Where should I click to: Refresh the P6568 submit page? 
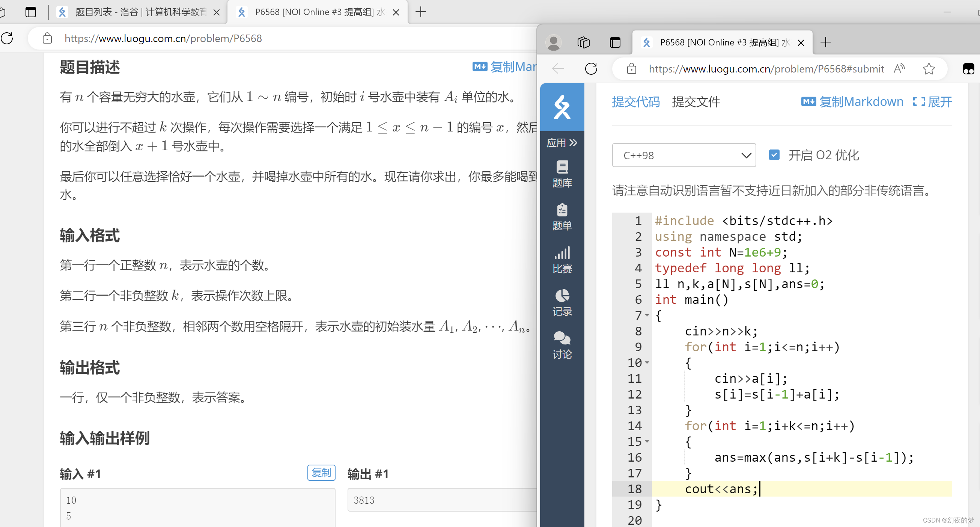click(x=591, y=69)
